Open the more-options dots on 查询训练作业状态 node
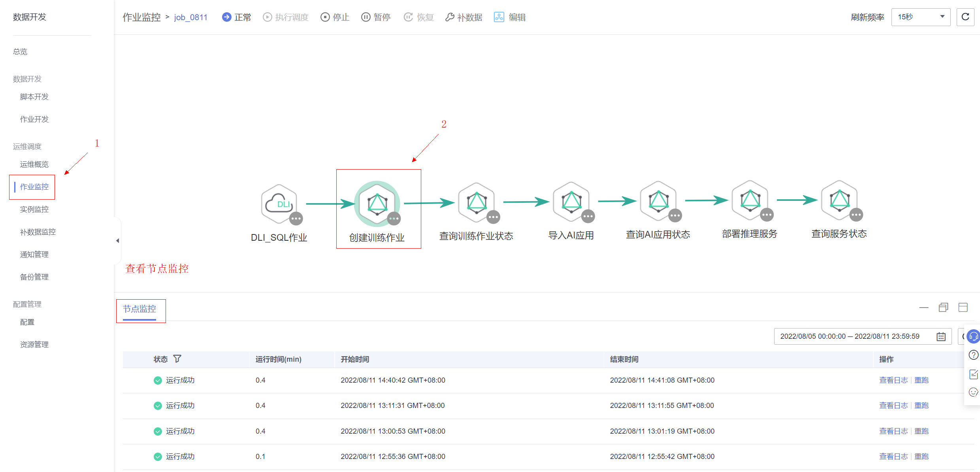The image size is (980, 472). (493, 217)
